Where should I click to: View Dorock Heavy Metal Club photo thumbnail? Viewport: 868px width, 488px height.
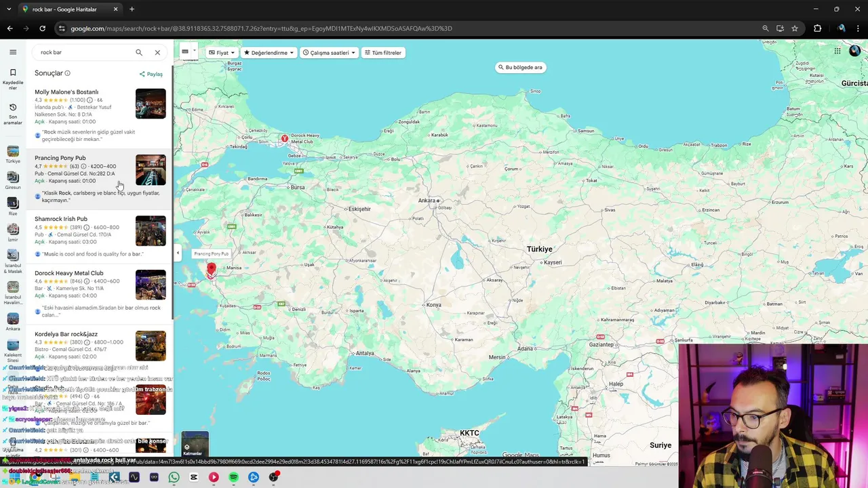click(x=151, y=285)
